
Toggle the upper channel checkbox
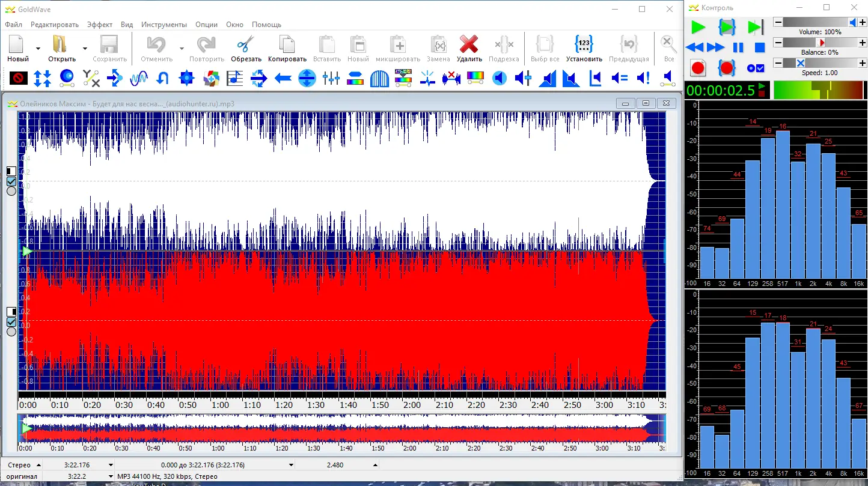tap(11, 181)
